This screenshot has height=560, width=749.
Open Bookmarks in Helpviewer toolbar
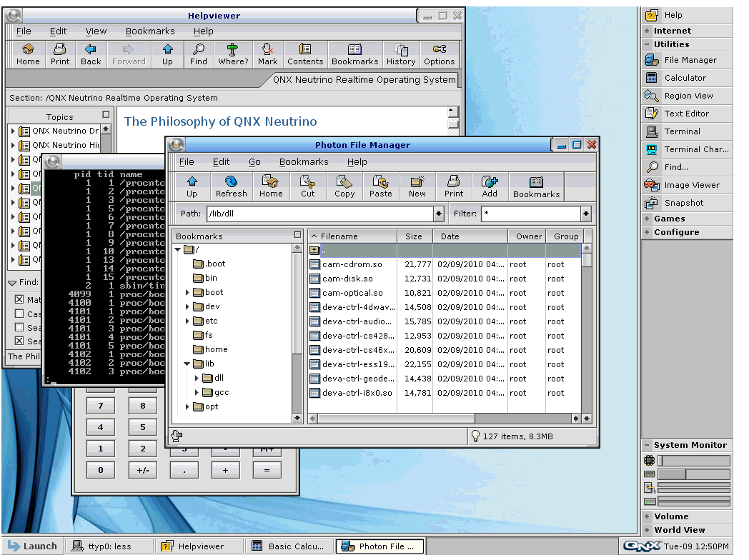[355, 54]
